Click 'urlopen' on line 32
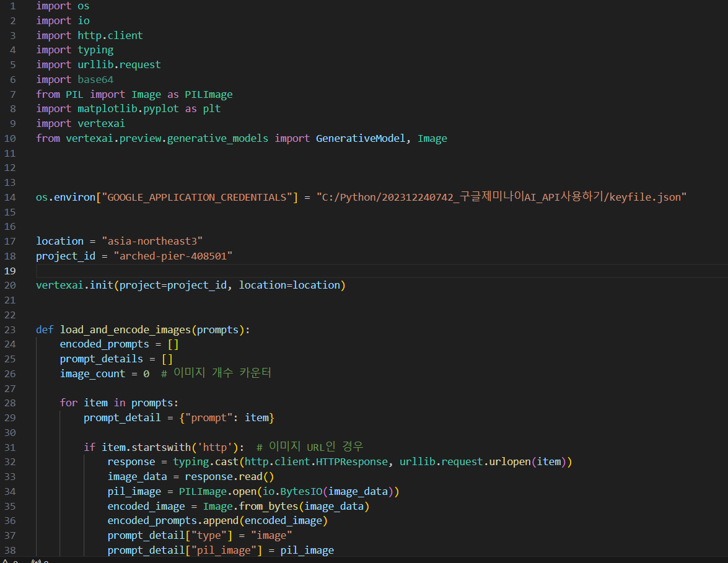 click(x=510, y=462)
